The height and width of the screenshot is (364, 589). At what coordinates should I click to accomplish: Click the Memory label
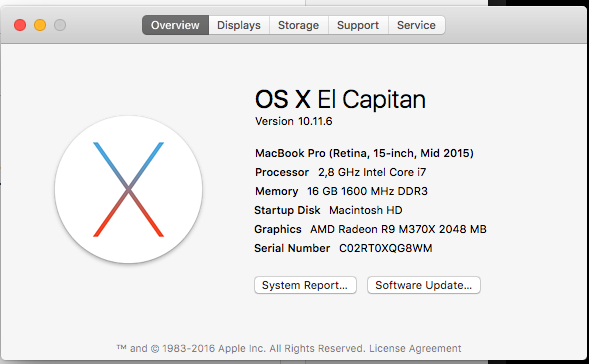click(277, 191)
